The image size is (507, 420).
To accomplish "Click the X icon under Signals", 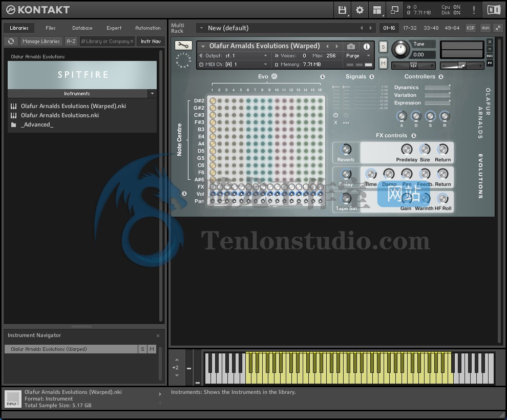I will [x=335, y=123].
